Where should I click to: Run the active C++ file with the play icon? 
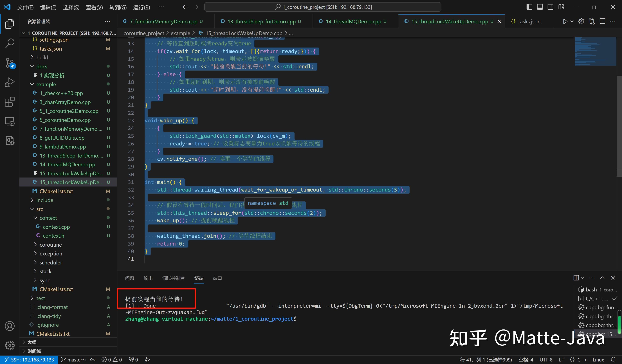coord(565,21)
